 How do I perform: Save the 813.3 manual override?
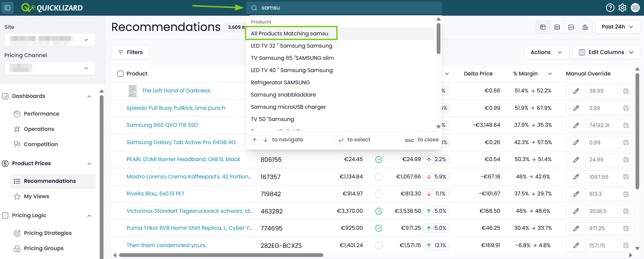point(626,194)
